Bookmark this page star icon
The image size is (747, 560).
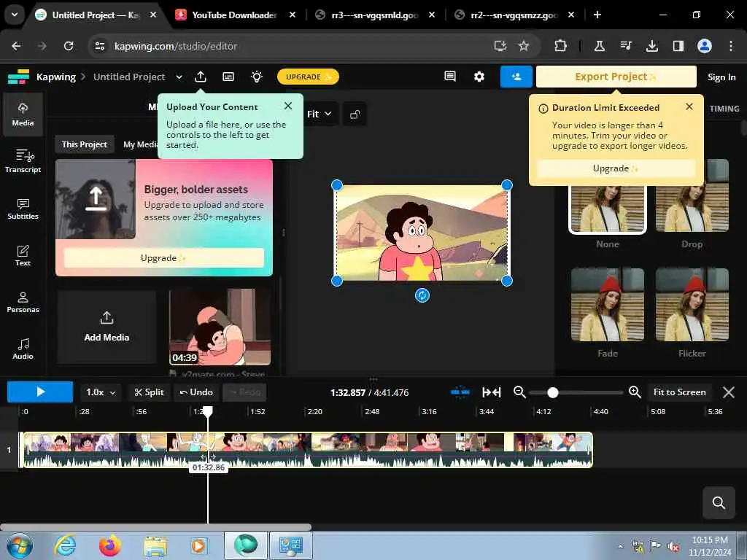coord(524,46)
